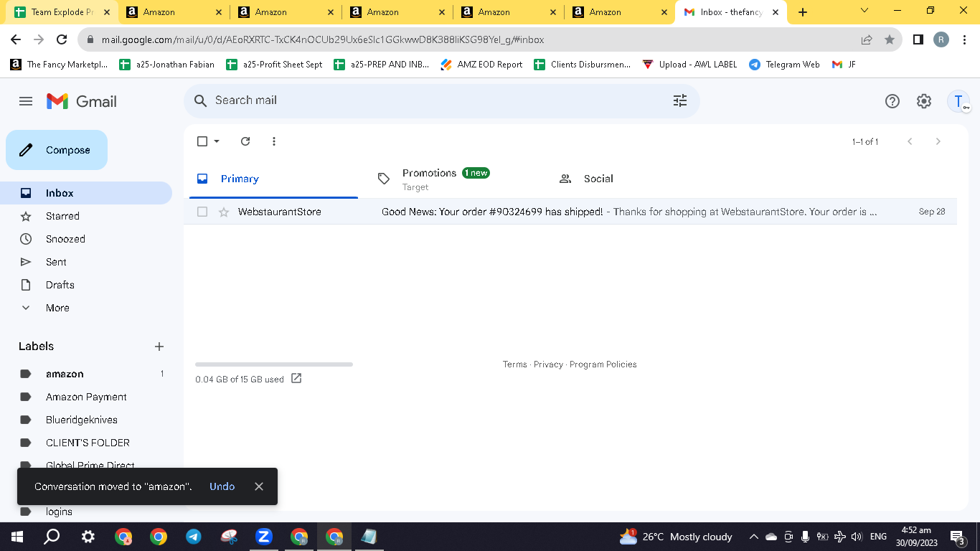Open Gmail settings gear

924,101
